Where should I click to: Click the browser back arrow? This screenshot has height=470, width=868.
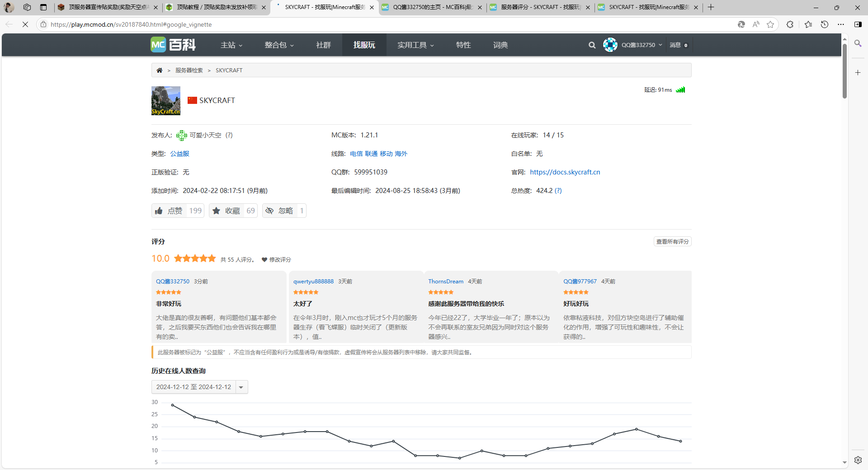coord(9,24)
